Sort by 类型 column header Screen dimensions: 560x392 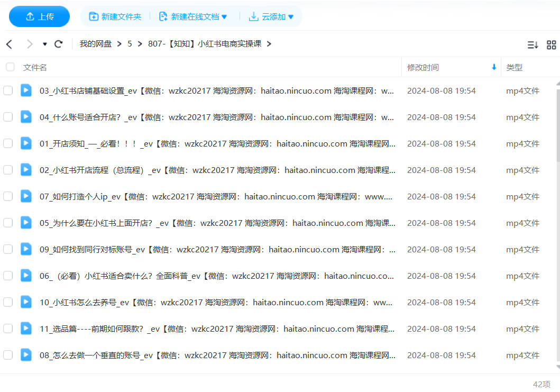click(515, 68)
